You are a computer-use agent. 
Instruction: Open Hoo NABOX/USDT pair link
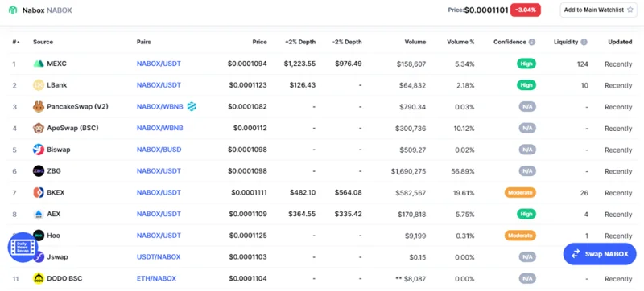(159, 236)
